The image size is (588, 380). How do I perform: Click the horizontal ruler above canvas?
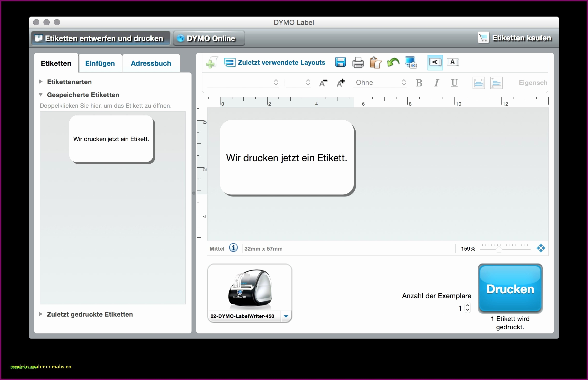378,102
